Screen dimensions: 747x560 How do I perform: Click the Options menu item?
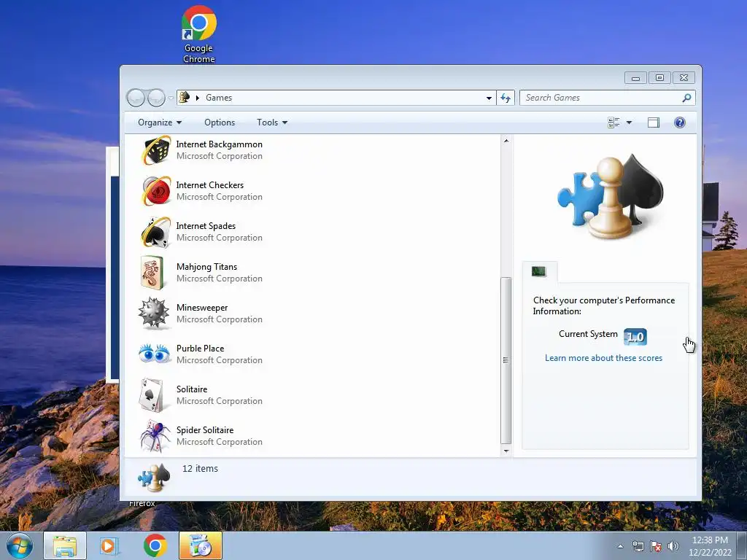[x=220, y=122]
